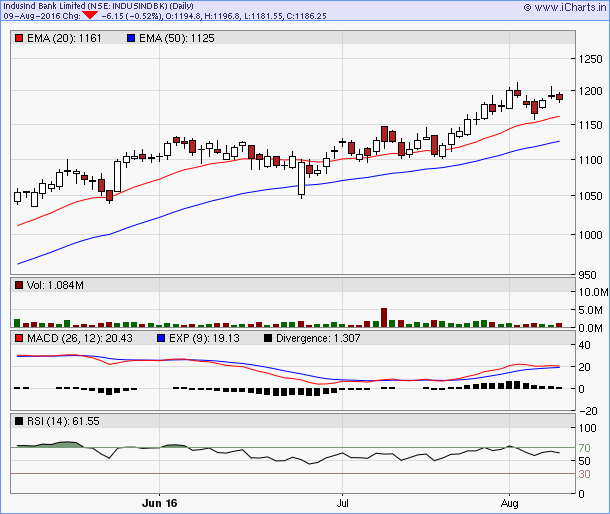Viewport: 610px width, 514px height.
Task: Click the red down-arrow change indicator
Action: pyautogui.click(x=90, y=15)
